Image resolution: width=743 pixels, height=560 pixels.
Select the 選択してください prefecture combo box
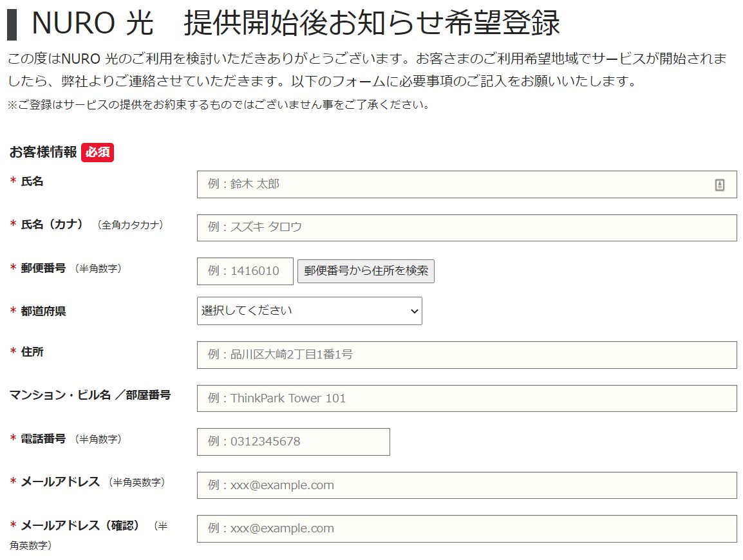coord(310,311)
